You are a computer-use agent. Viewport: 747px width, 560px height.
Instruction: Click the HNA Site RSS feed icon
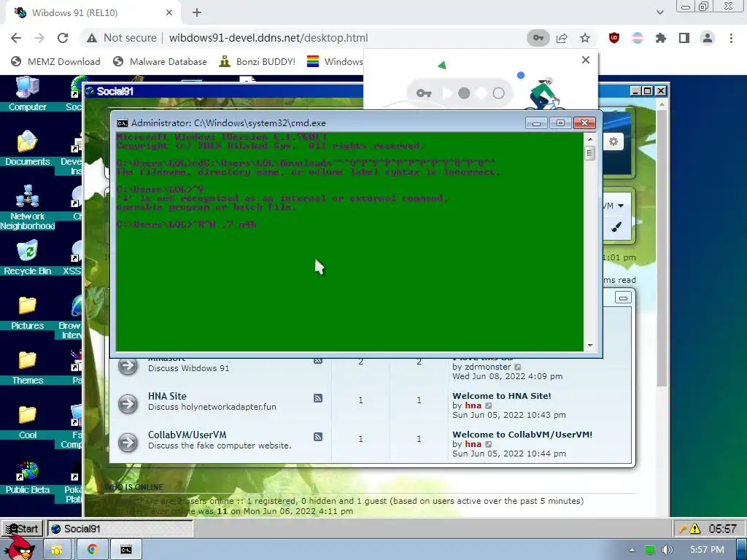[318, 398]
